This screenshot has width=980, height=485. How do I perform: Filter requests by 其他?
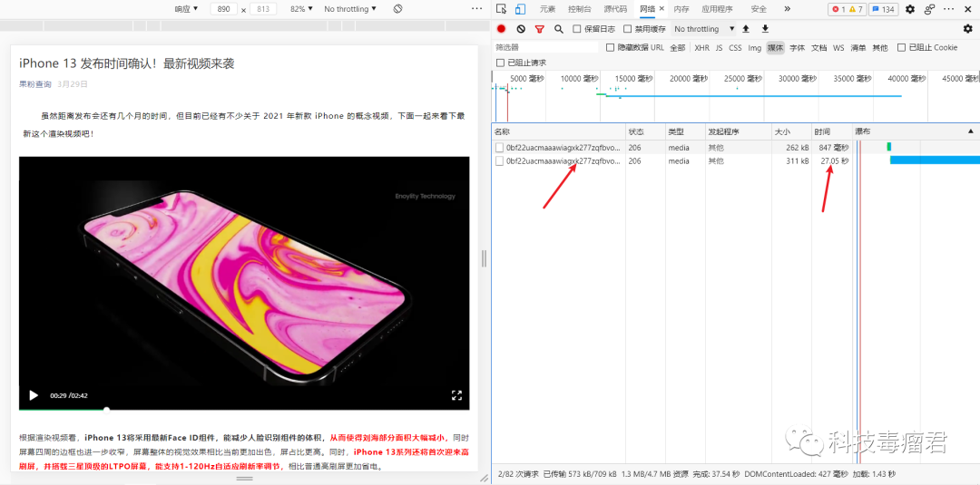tap(880, 47)
